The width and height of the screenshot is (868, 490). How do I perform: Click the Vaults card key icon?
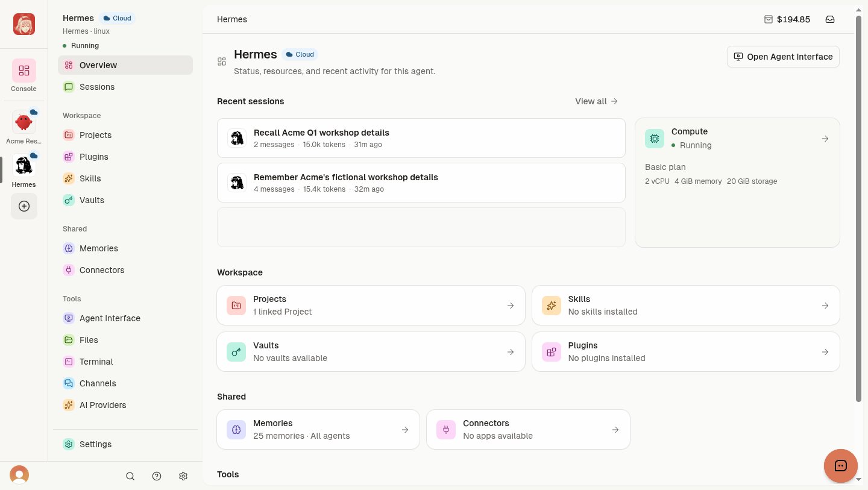click(x=236, y=352)
